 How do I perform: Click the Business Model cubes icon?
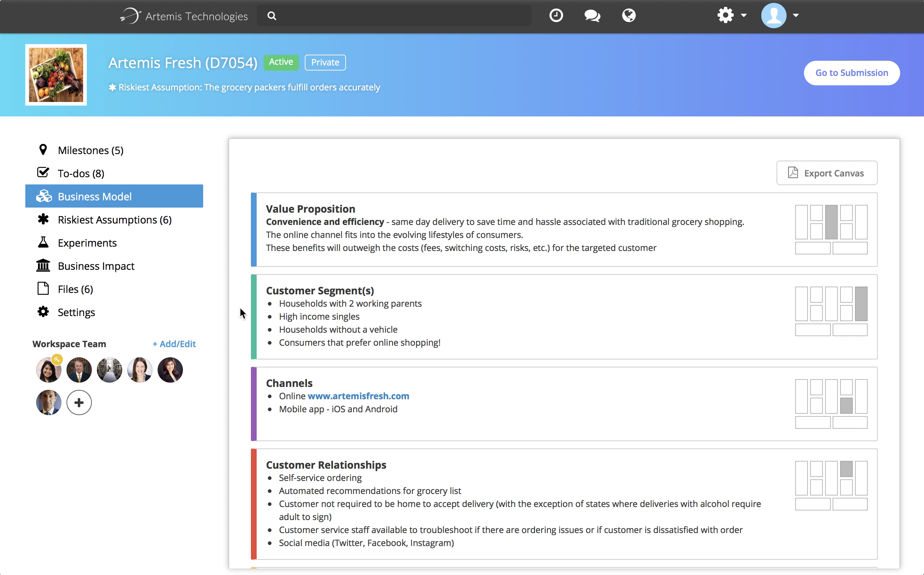[x=44, y=196]
